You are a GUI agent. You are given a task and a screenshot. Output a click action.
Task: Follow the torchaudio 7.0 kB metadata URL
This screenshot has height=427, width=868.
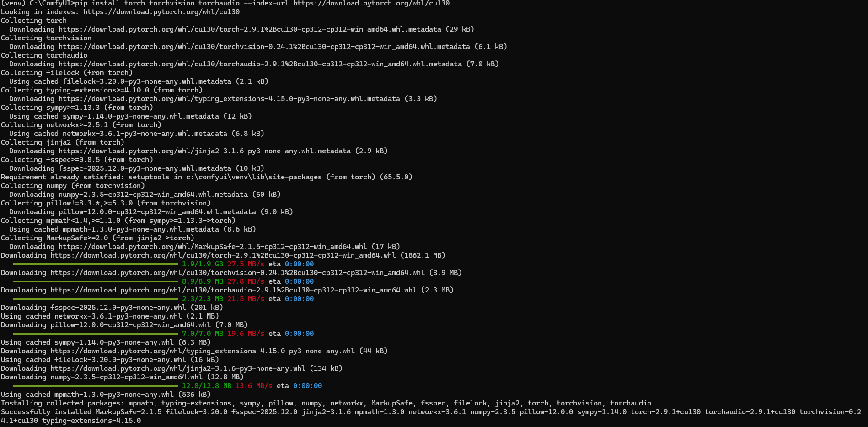coord(260,64)
